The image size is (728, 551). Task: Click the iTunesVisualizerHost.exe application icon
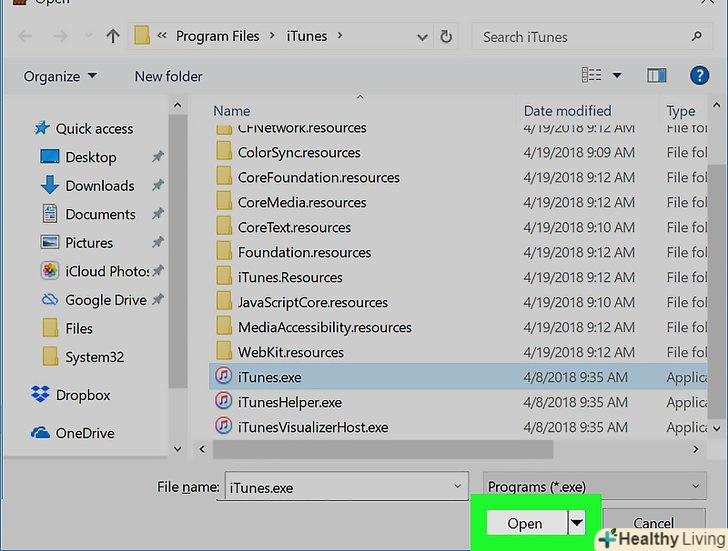click(x=223, y=425)
